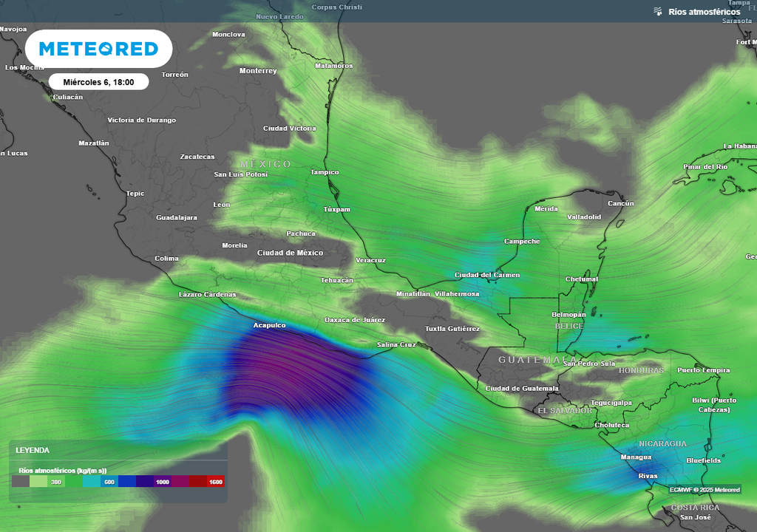Image resolution: width=757 pixels, height=532 pixels.
Task: Click the atmospheric rivers wind-and-drop icon
Action: click(657, 11)
